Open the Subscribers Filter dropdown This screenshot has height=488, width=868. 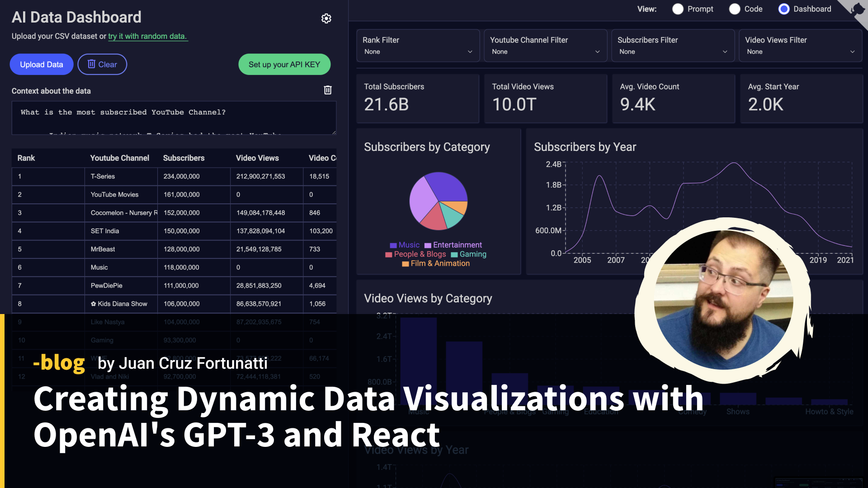[x=673, y=46]
